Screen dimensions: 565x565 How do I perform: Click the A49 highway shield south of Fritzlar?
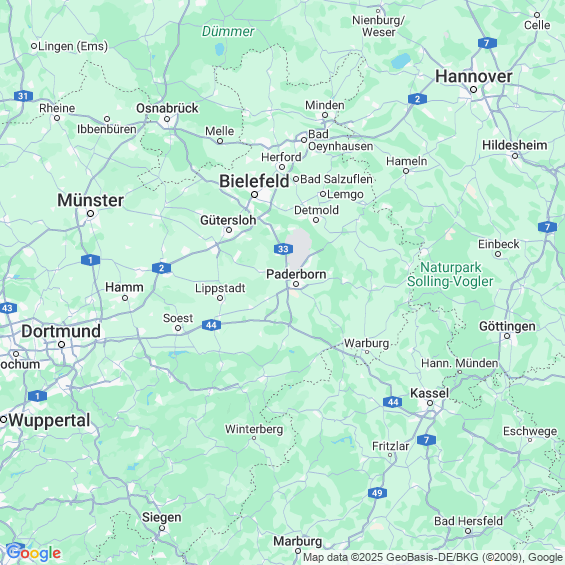pyautogui.click(x=377, y=493)
